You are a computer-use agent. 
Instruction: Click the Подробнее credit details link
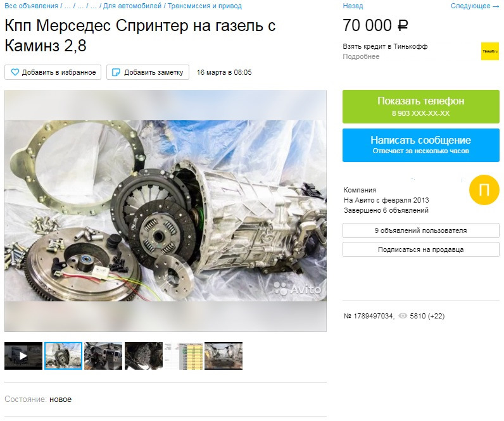pyautogui.click(x=361, y=56)
